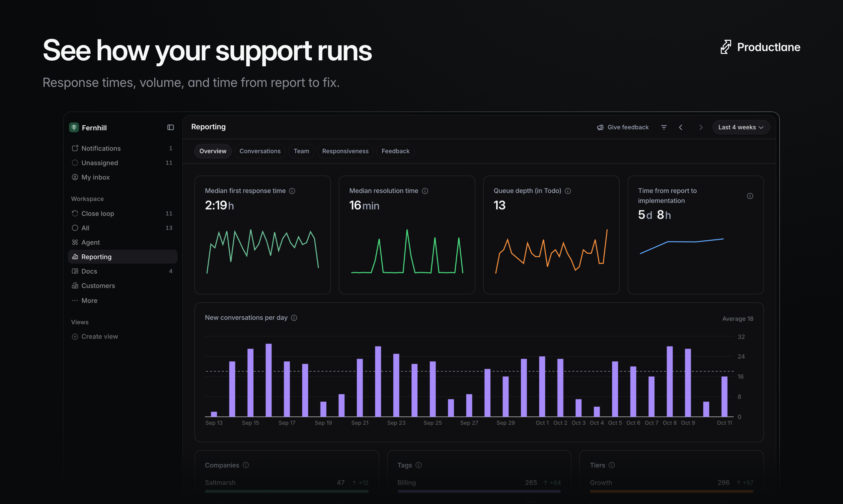This screenshot has width=843, height=504.
Task: Open Docs in the sidebar
Action: pyautogui.click(x=123, y=271)
